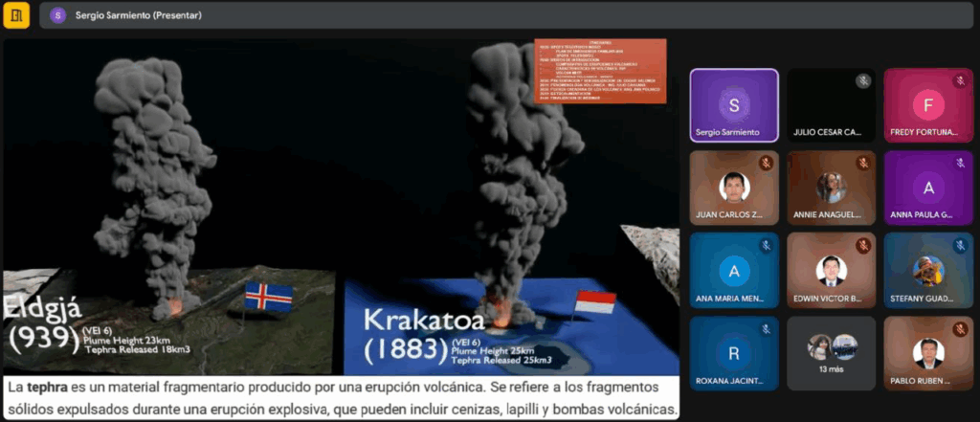
Task: Open Edwin Victor's participant photo
Action: click(x=831, y=270)
